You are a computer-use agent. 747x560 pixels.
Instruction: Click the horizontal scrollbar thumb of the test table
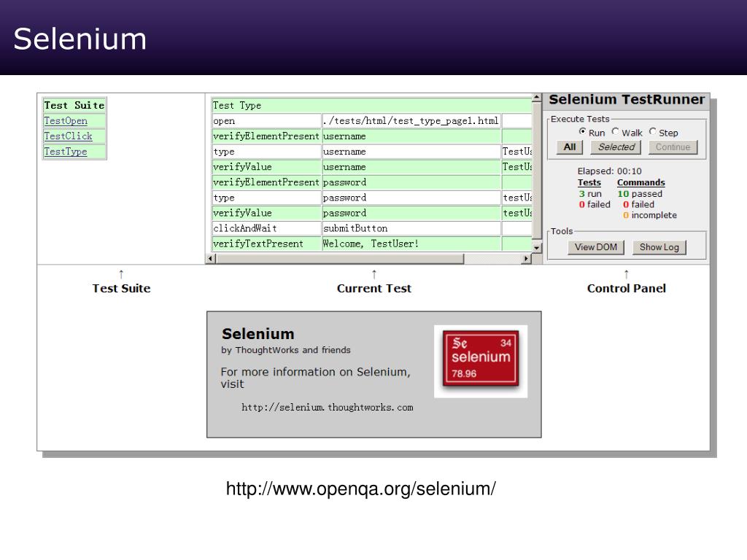tap(340, 259)
